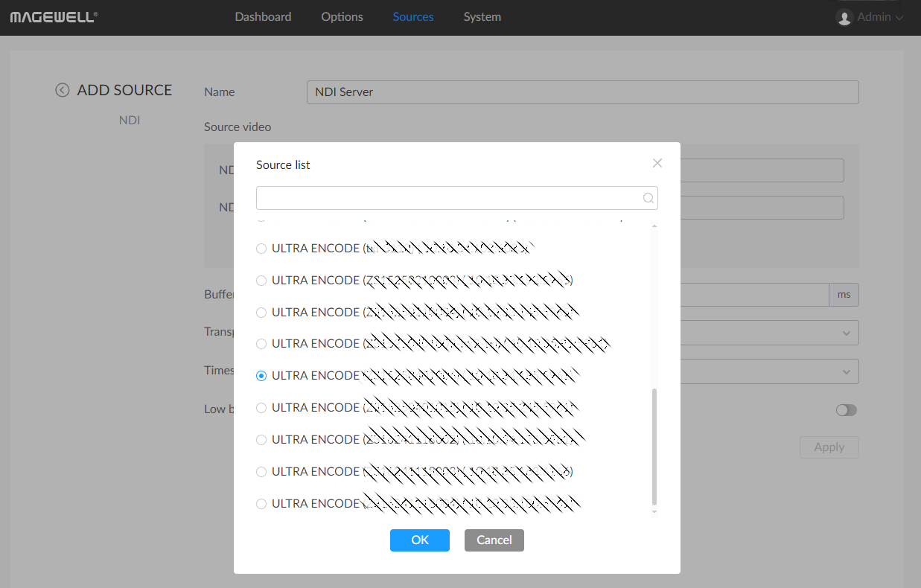Click the scroll-down arrow of the source list
The width and height of the screenshot is (921, 588).
coord(654,511)
